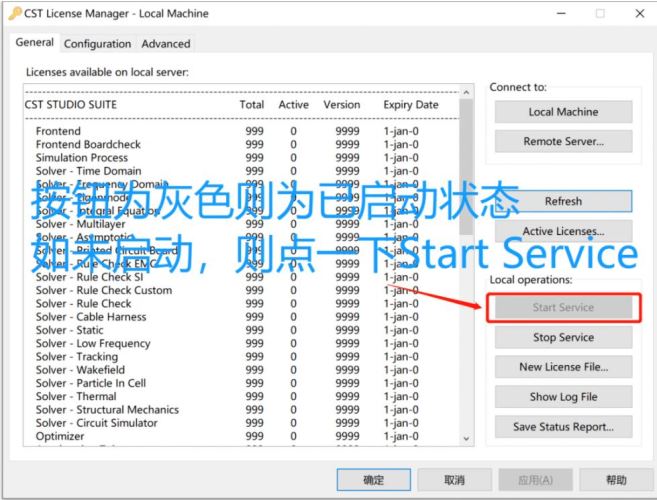Select Solver - Multilayer row
The width and height of the screenshot is (657, 500).
tap(241, 224)
